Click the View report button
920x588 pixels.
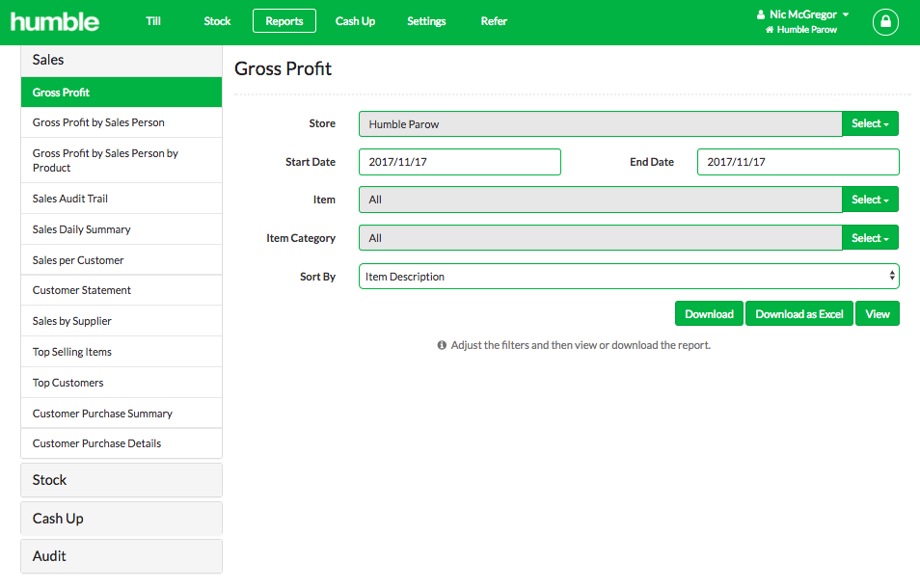878,313
